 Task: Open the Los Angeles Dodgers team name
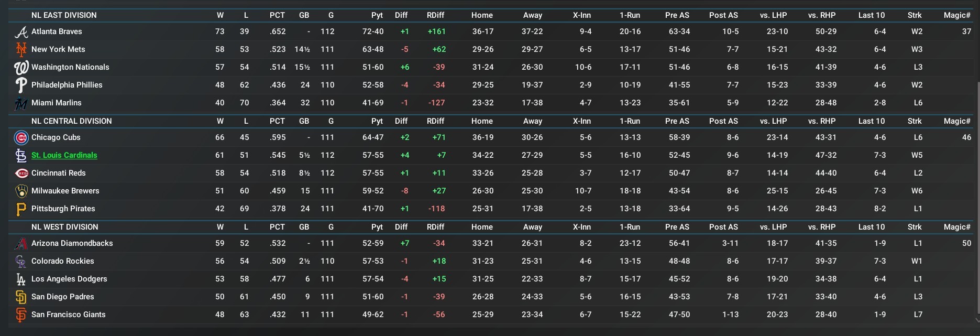[x=69, y=279]
